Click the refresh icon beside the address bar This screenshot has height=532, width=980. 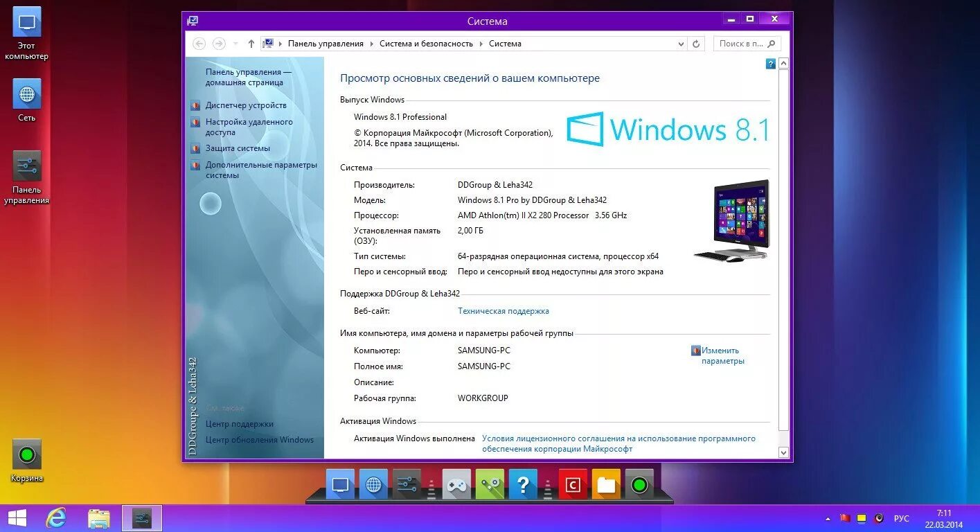(x=695, y=43)
